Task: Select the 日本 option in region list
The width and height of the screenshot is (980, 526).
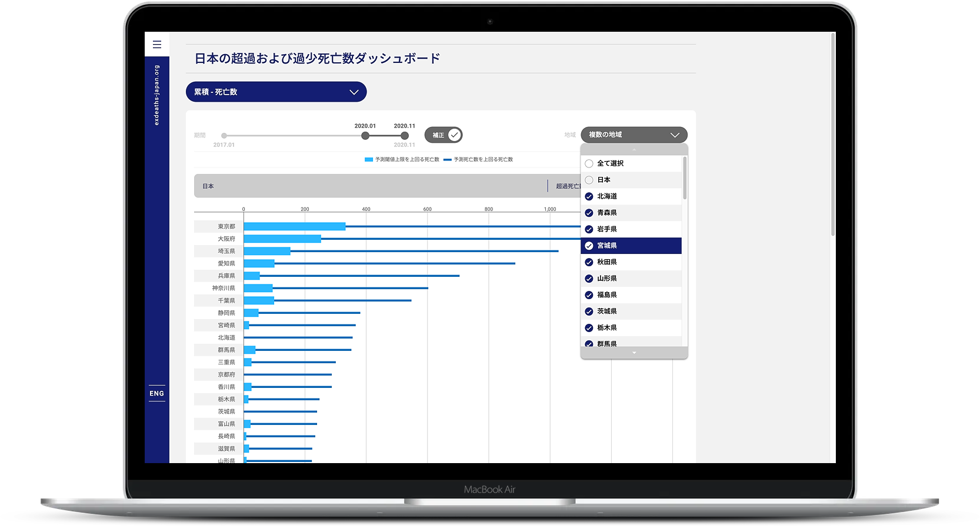Action: tap(604, 180)
